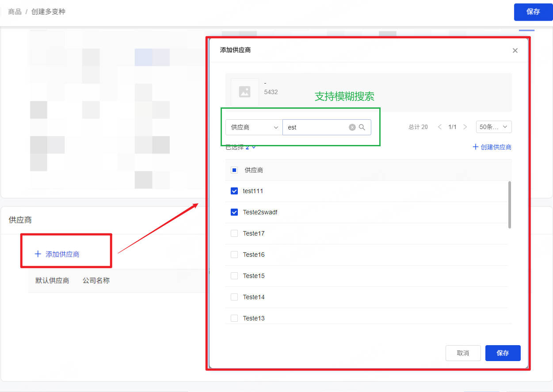Click the 添加供应商 link
553x392 pixels.
point(57,254)
